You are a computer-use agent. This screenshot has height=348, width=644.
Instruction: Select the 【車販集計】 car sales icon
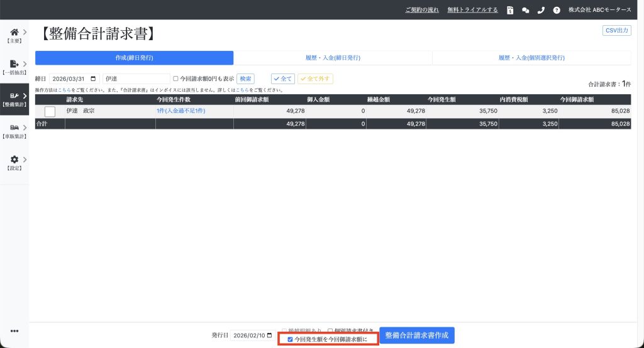(14, 128)
